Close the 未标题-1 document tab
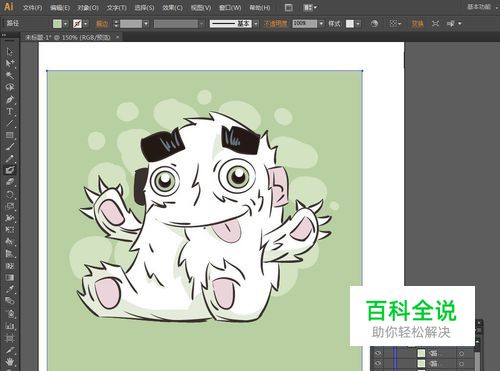Image resolution: width=500 pixels, height=371 pixels. (117, 37)
